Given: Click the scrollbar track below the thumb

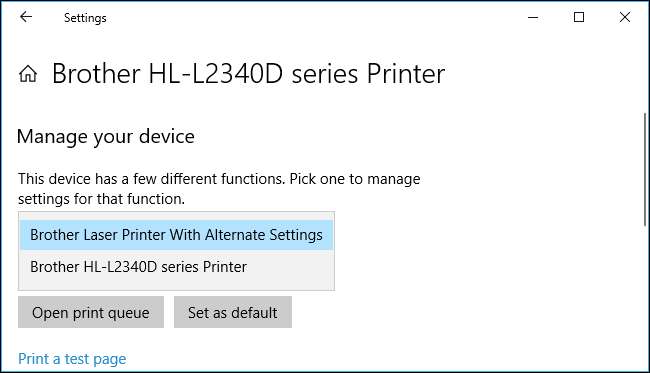Looking at the screenshot, I should (x=645, y=298).
